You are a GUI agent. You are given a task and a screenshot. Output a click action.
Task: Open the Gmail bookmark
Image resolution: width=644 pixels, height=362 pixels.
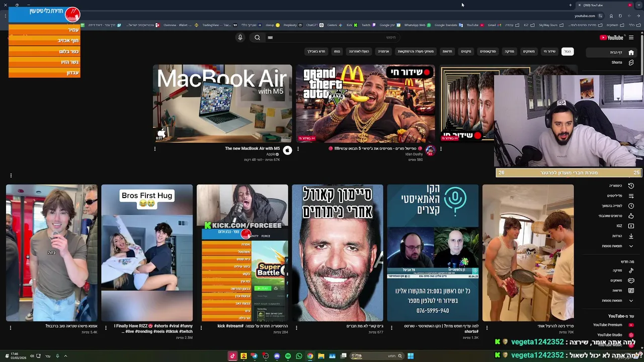(494, 25)
